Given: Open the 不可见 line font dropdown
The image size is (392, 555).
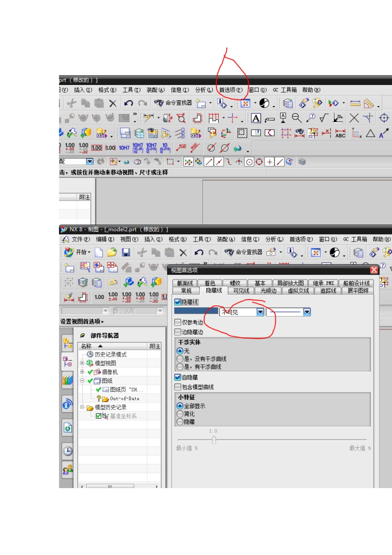Looking at the screenshot, I should coord(260,312).
